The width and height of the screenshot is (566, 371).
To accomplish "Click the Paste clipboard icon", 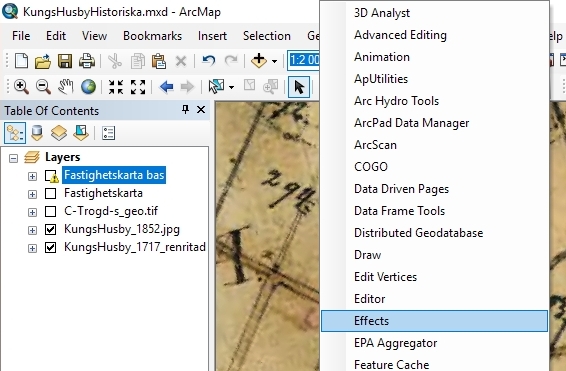I will [x=159, y=61].
